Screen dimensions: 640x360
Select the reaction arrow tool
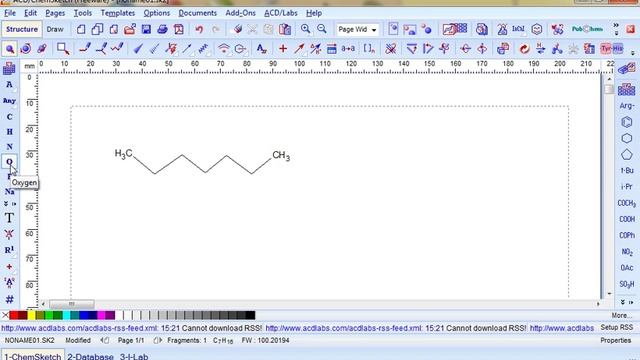click(x=299, y=49)
